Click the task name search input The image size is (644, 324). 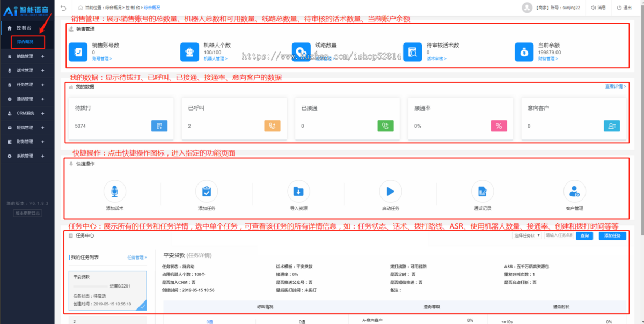click(559, 235)
